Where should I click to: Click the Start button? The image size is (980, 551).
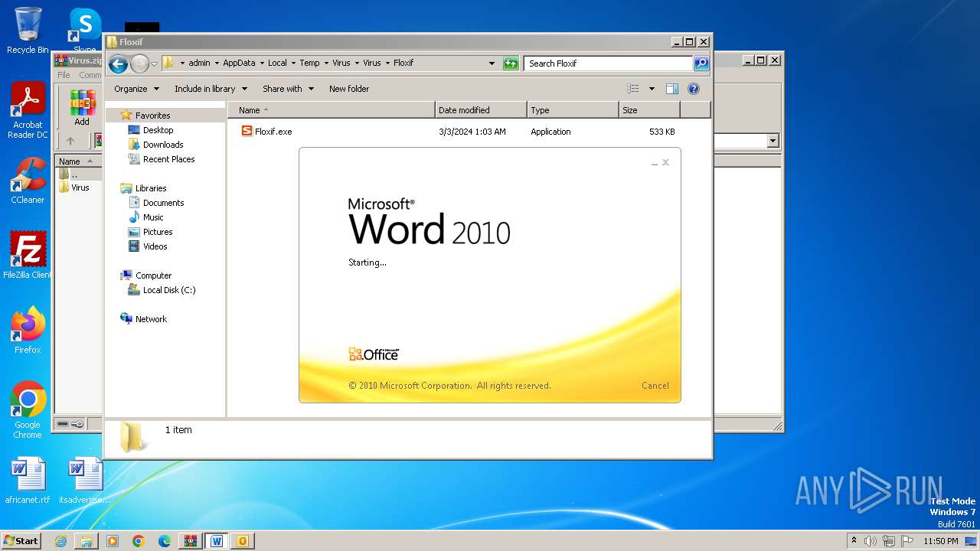pos(21,541)
